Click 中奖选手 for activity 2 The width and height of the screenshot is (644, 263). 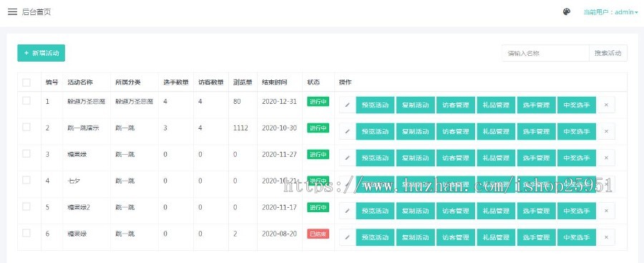pyautogui.click(x=577, y=131)
